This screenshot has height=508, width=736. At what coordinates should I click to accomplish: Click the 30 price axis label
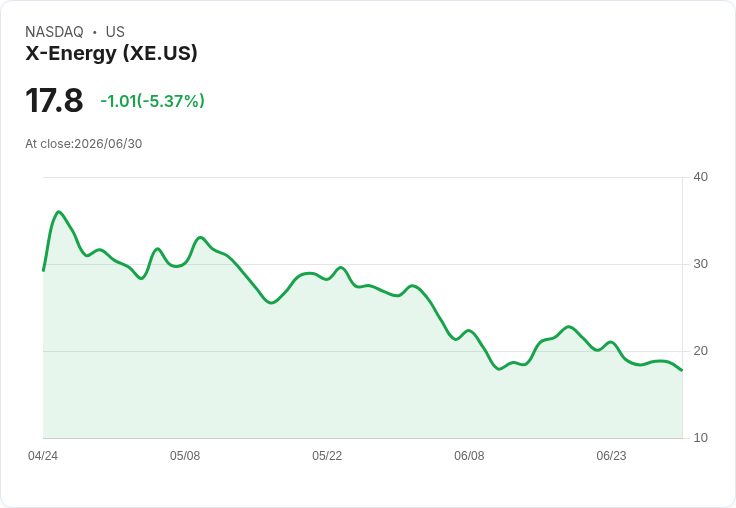coord(700,264)
